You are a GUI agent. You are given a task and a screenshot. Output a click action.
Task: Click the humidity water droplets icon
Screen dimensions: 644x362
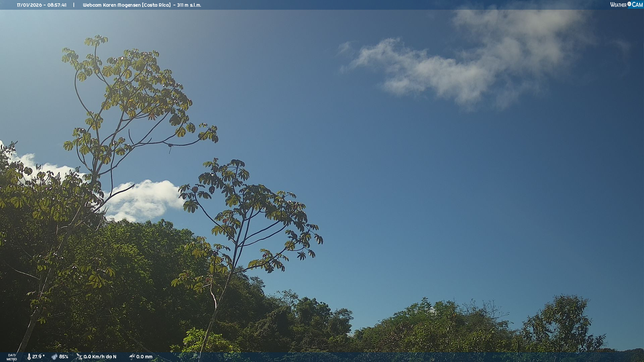pyautogui.click(x=54, y=357)
